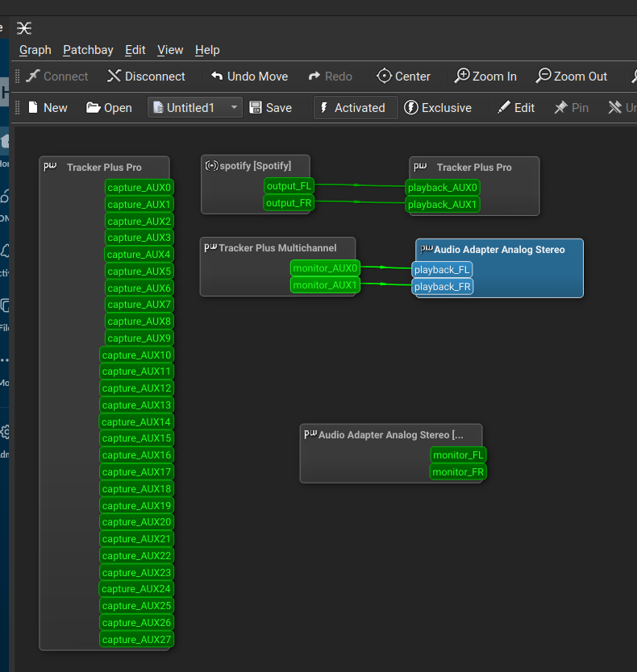Select the monitor_AUX0 port
The image size is (637, 672).
pyautogui.click(x=325, y=268)
